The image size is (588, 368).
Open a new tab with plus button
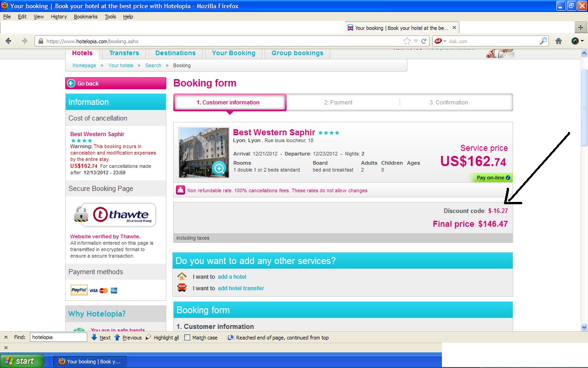point(581,28)
